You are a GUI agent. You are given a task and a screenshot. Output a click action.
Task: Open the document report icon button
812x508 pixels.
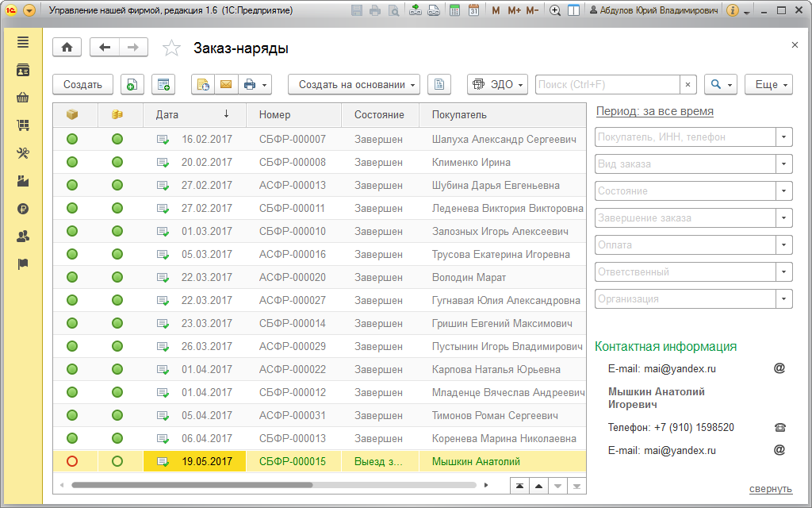click(439, 84)
